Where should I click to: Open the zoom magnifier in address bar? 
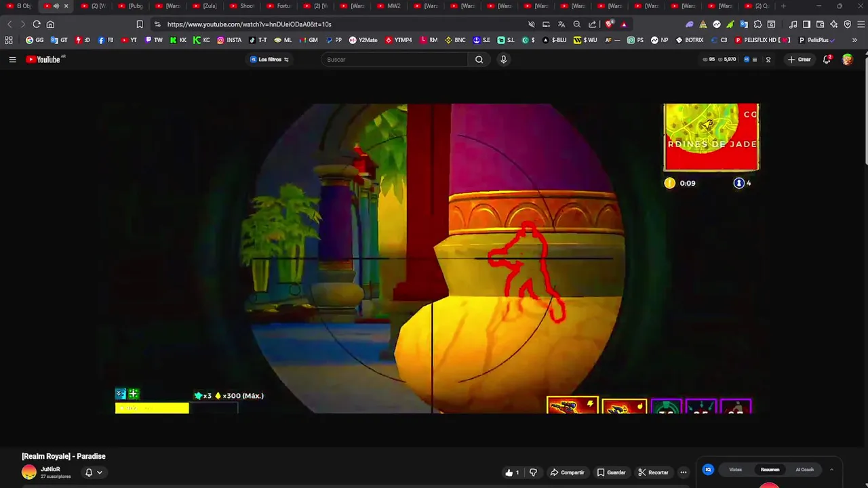tap(577, 24)
